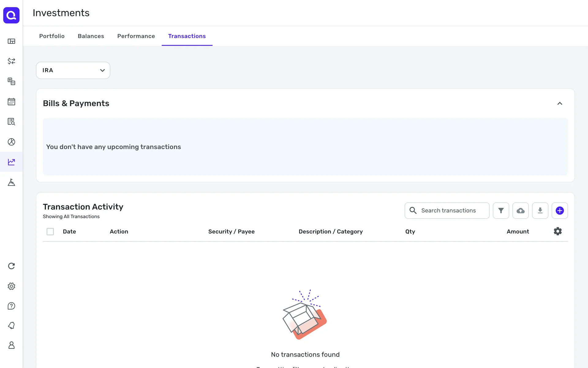Image resolution: width=588 pixels, height=368 pixels.
Task: Click the download transactions icon
Action: tap(540, 210)
